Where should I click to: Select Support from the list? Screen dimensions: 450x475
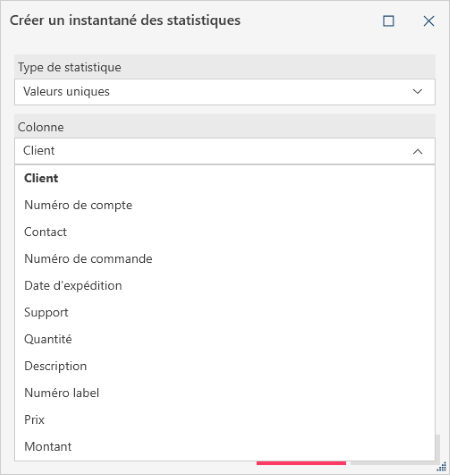point(225,312)
